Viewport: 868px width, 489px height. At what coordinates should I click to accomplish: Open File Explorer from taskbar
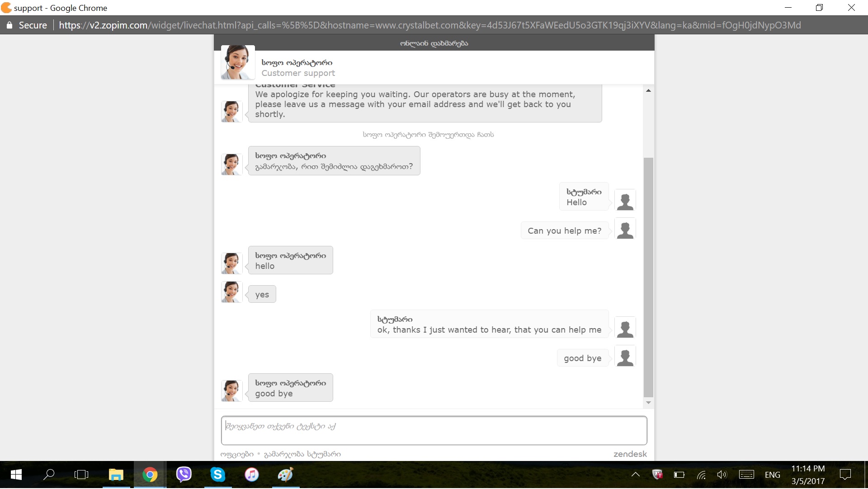[116, 475]
